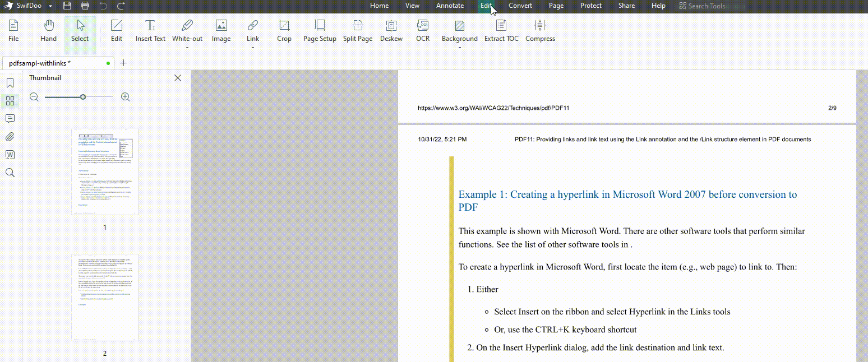The height and width of the screenshot is (362, 868).
Task: Activate the Hand tool
Action: tap(48, 31)
